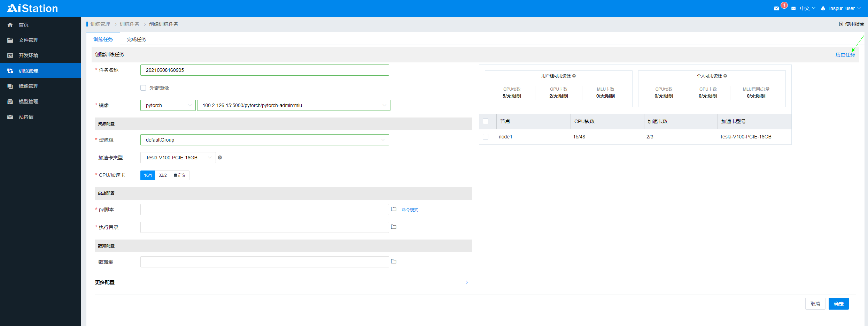Select the 32/2 CPU/accelerator option

(163, 175)
